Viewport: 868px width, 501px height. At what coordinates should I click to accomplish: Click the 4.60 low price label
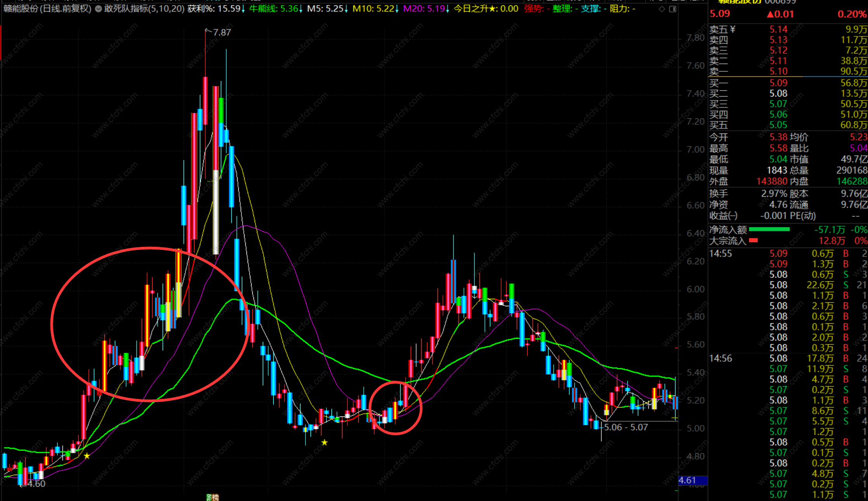(36, 484)
